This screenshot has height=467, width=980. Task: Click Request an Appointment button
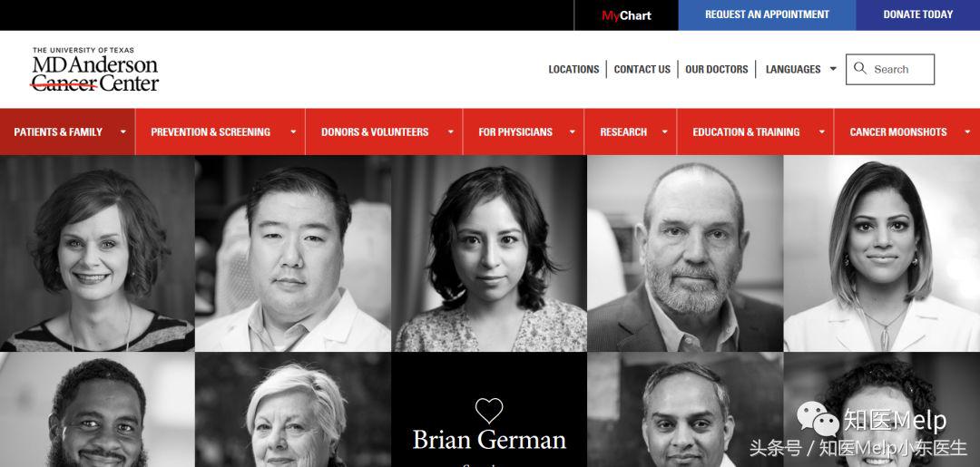click(x=767, y=15)
